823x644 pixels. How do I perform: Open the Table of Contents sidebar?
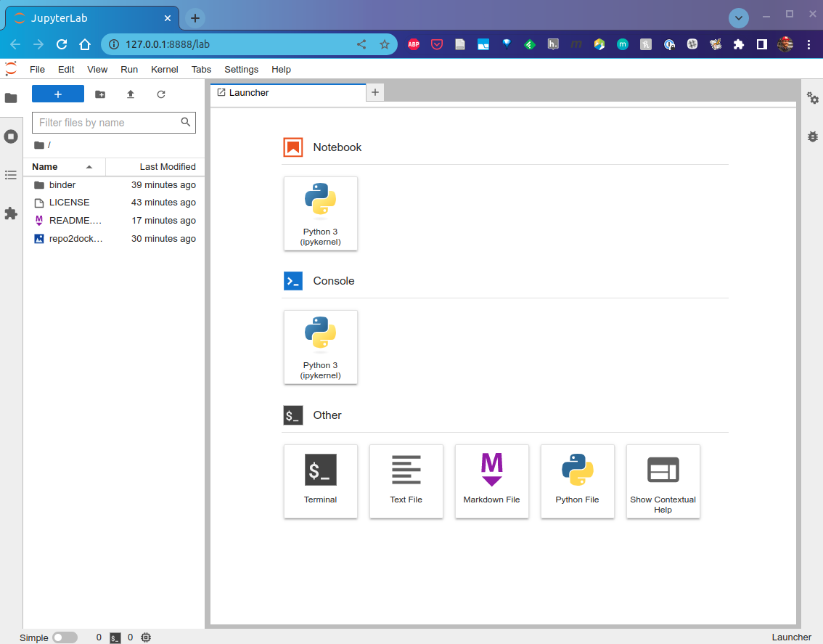[x=11, y=175]
